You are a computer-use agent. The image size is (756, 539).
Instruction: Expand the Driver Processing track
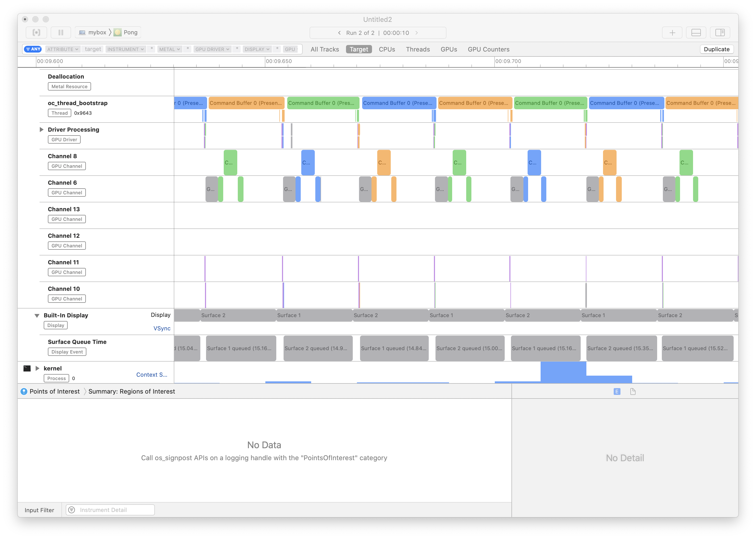41,130
